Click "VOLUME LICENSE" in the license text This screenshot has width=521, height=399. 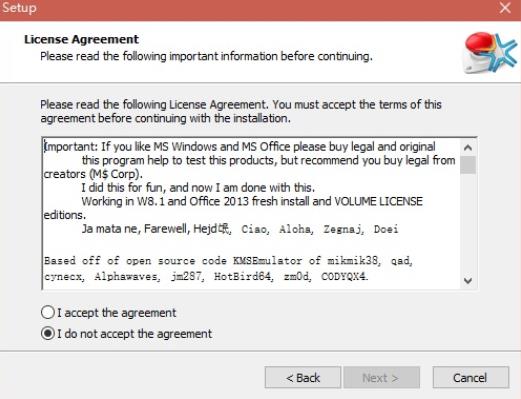click(x=378, y=201)
